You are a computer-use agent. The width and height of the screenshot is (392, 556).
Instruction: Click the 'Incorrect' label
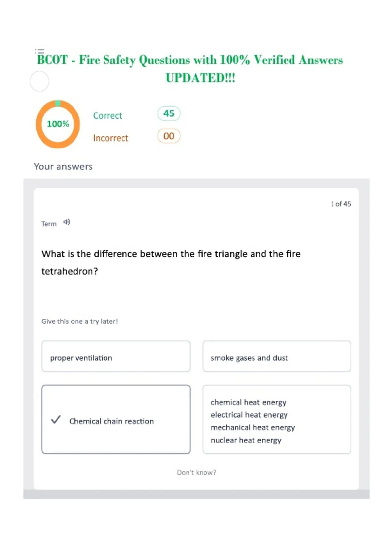(111, 138)
